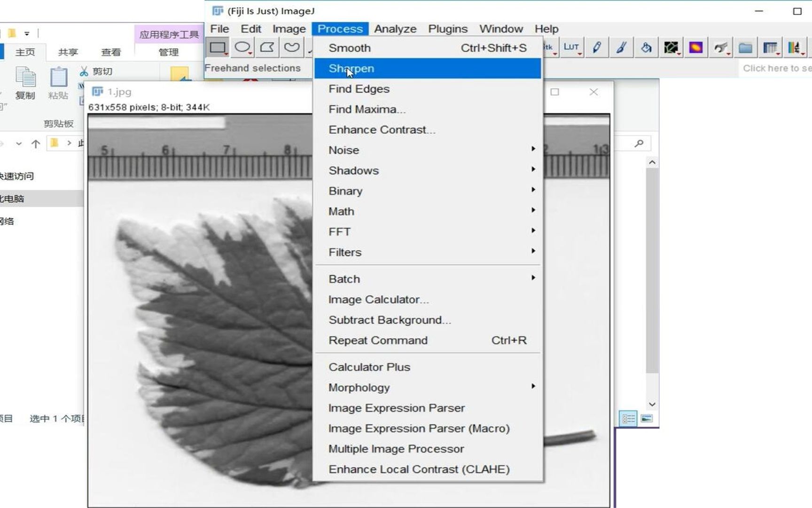Click the ImageJ search field
This screenshot has height=508, width=812.
click(775, 68)
